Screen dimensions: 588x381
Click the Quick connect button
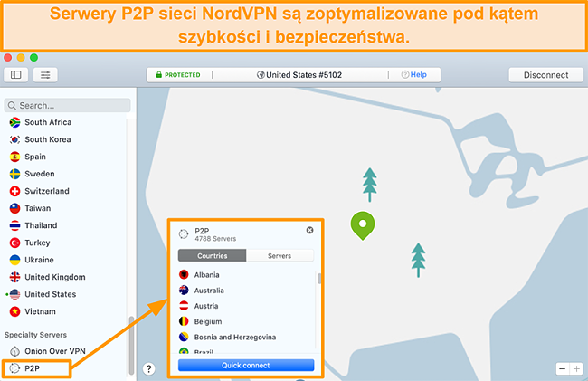coord(246,366)
